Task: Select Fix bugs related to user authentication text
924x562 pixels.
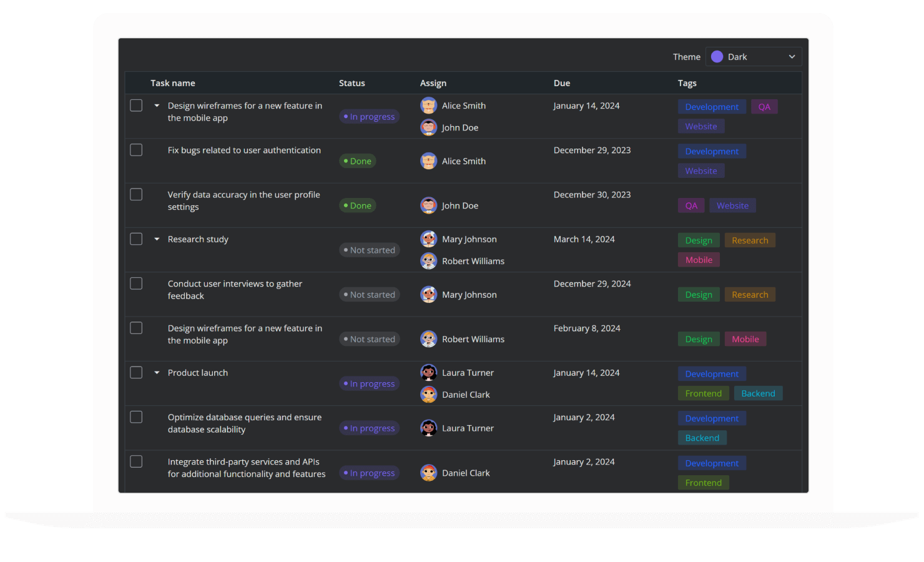Action: click(x=244, y=150)
